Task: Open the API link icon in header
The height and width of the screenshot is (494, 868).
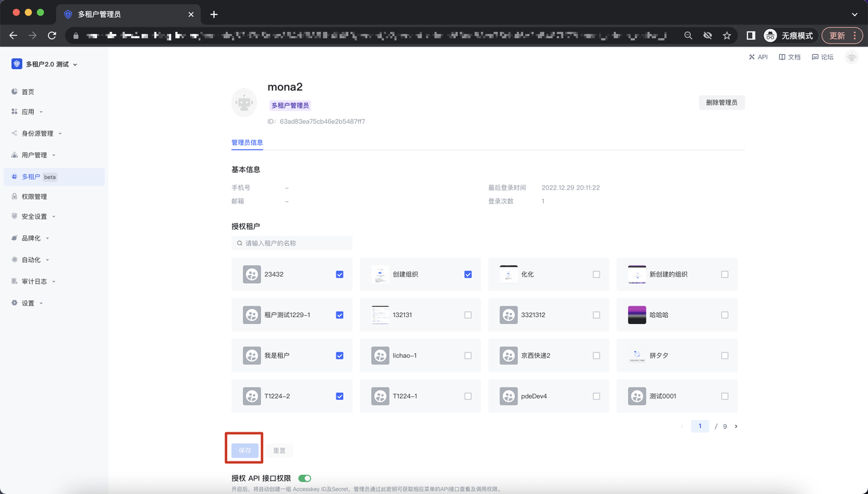Action: (752, 57)
